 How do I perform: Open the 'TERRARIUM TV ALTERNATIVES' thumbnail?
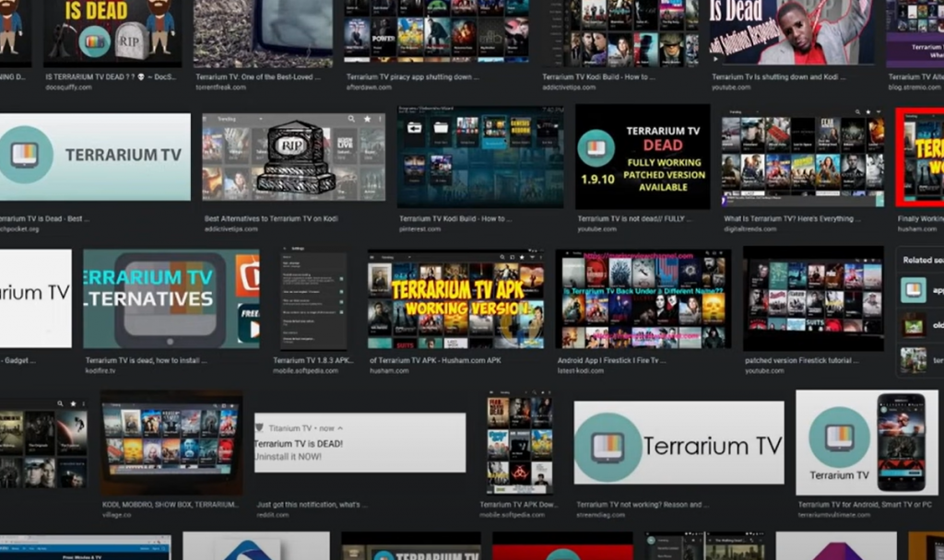click(171, 299)
